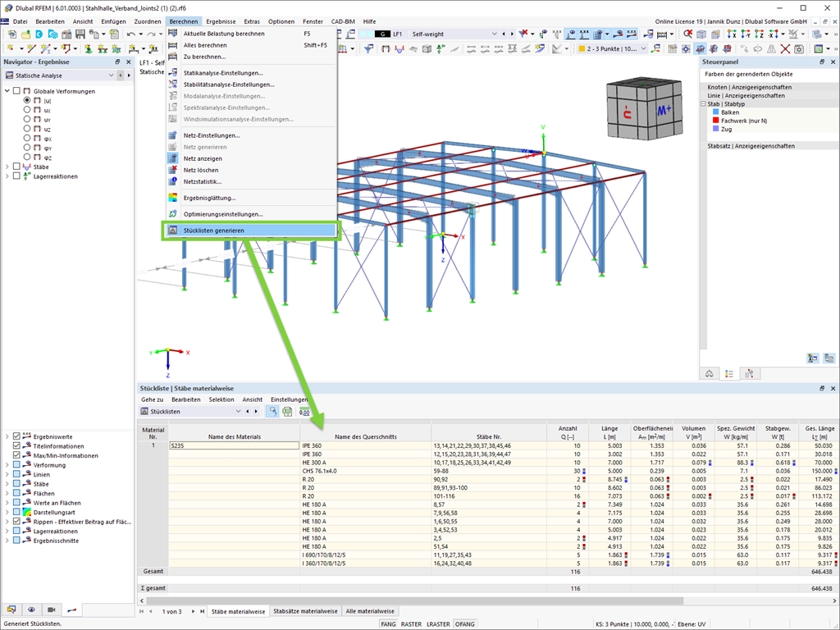Select the ux deformation radio button

27,109
